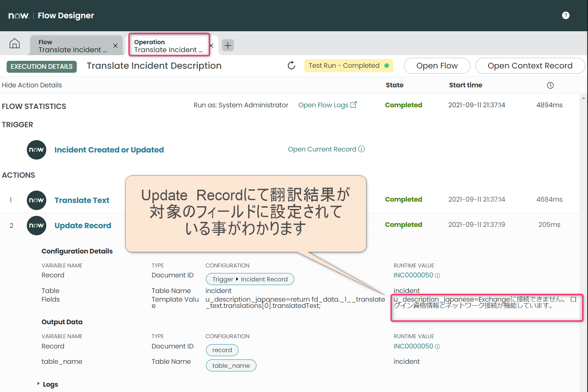This screenshot has height=392, width=588.
Task: Click the external link icon on Open Flow Logs
Action: 354,104
